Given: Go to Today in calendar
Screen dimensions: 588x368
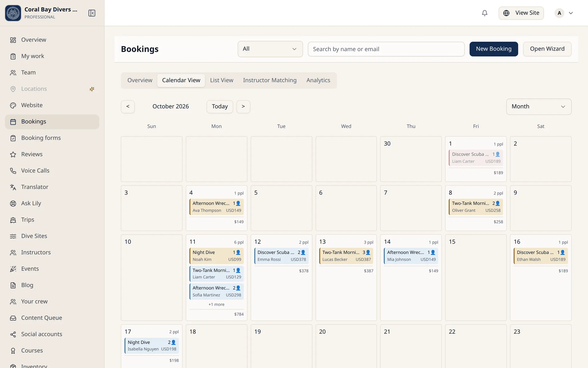Looking at the screenshot, I should click(x=220, y=106).
